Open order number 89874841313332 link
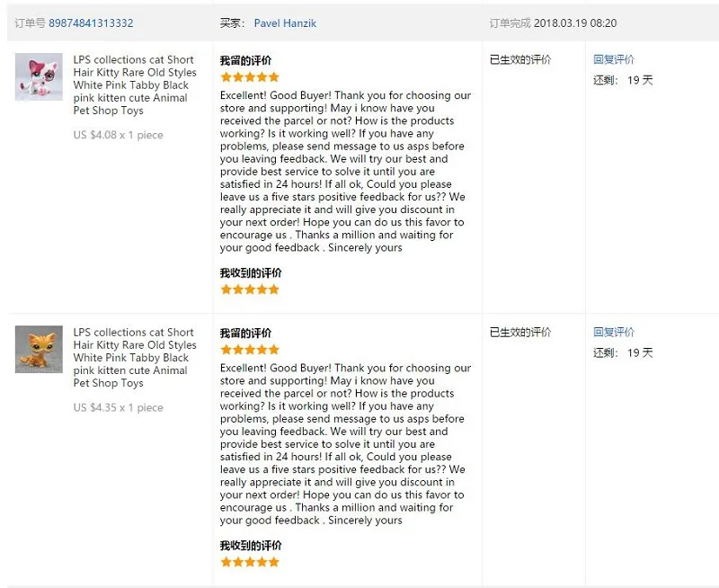This screenshot has height=588, width=719. pos(91,23)
